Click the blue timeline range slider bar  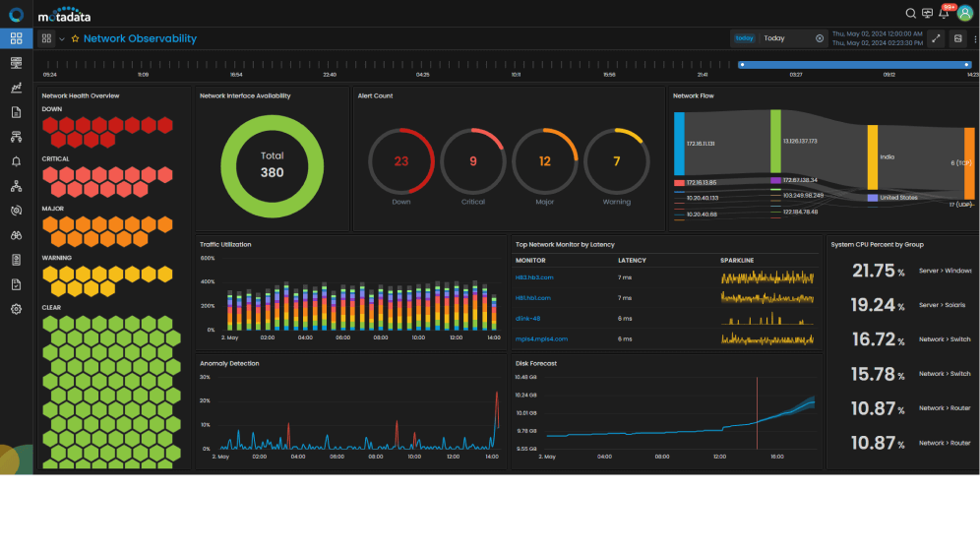pos(856,65)
